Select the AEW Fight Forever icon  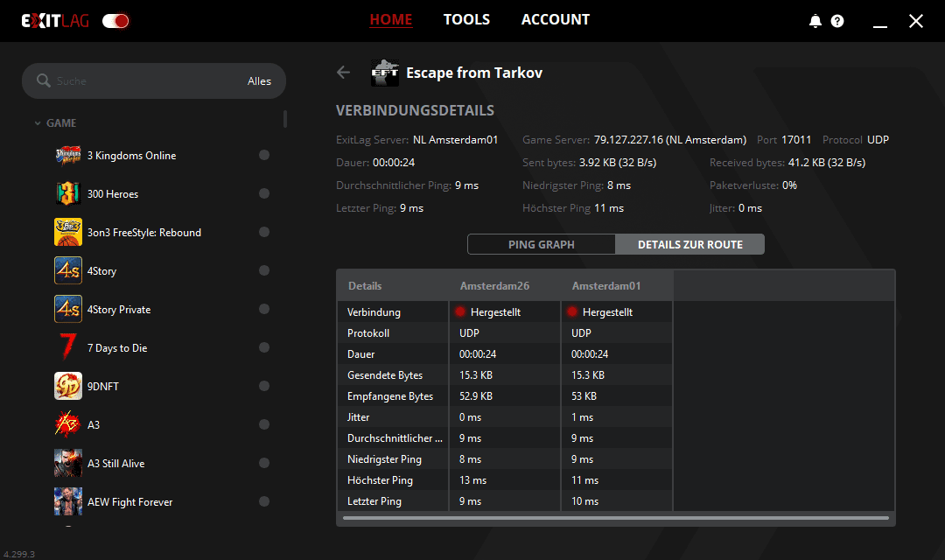[68, 501]
